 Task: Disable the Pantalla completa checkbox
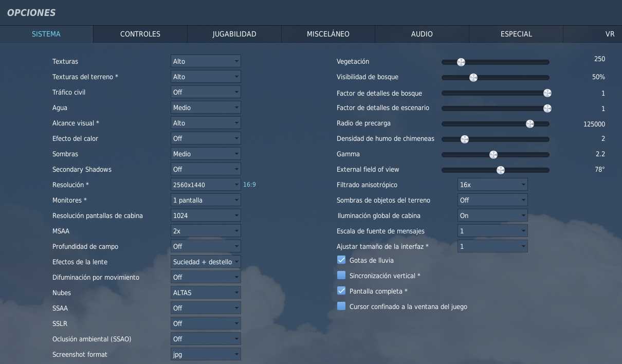click(341, 290)
